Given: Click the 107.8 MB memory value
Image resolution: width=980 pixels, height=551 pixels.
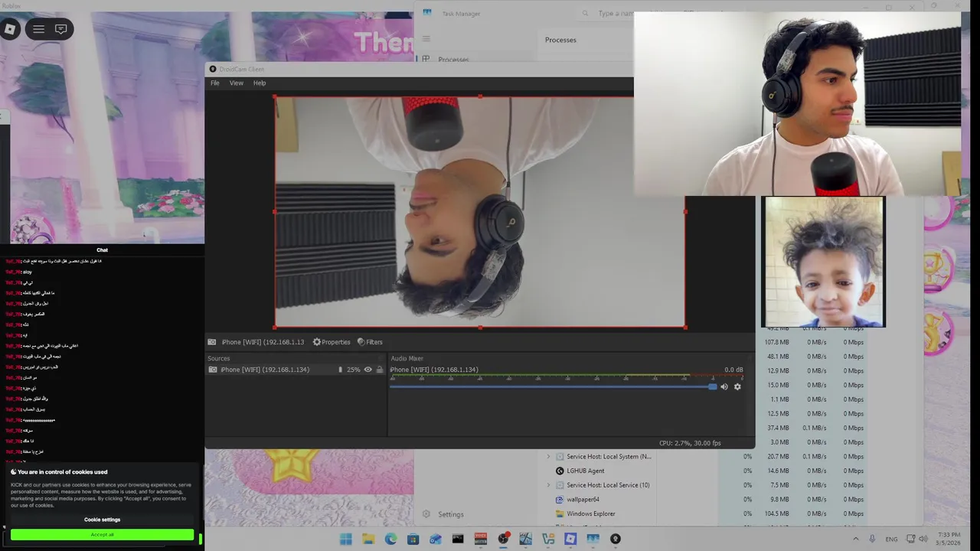Looking at the screenshot, I should (777, 342).
